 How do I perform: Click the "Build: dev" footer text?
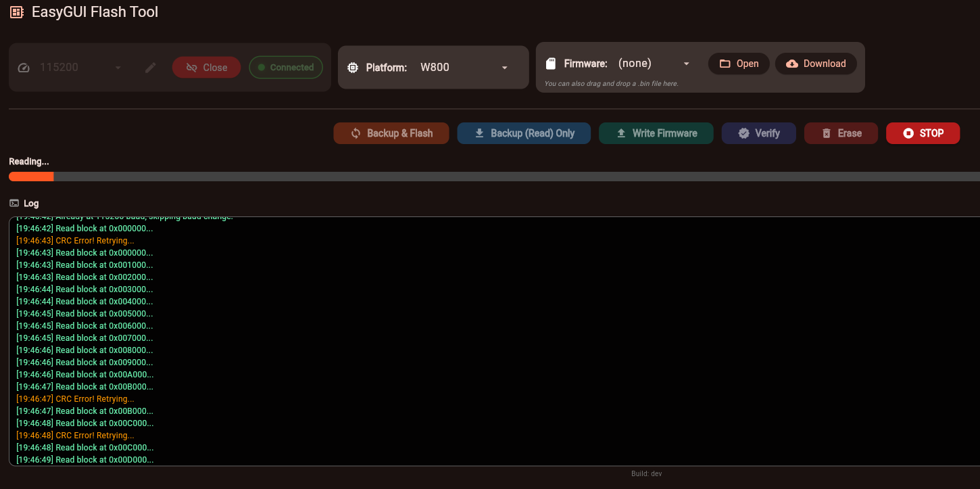(647, 473)
